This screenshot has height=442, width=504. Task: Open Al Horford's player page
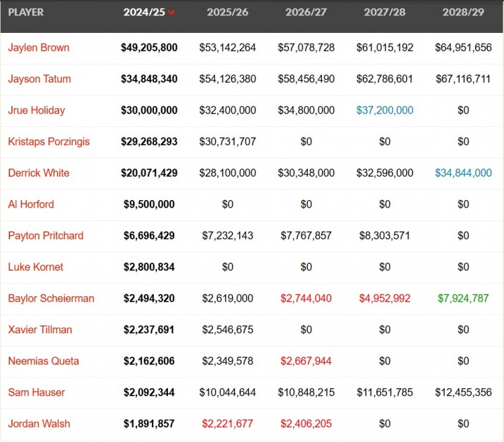[31, 204]
